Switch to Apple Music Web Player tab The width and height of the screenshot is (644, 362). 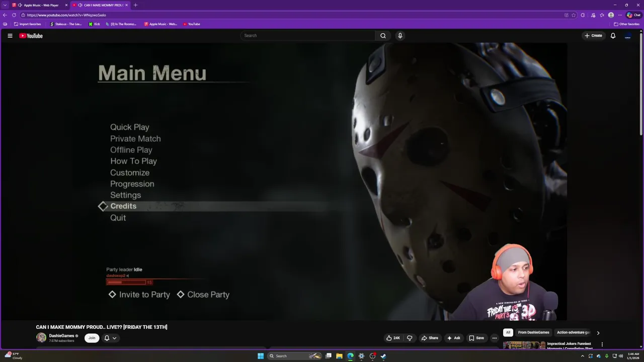tap(38, 5)
